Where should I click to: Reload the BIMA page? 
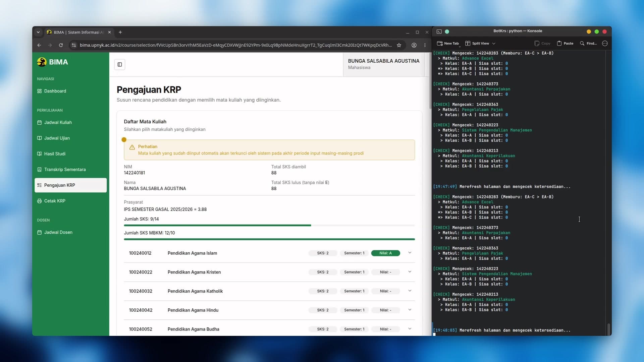[x=61, y=45]
